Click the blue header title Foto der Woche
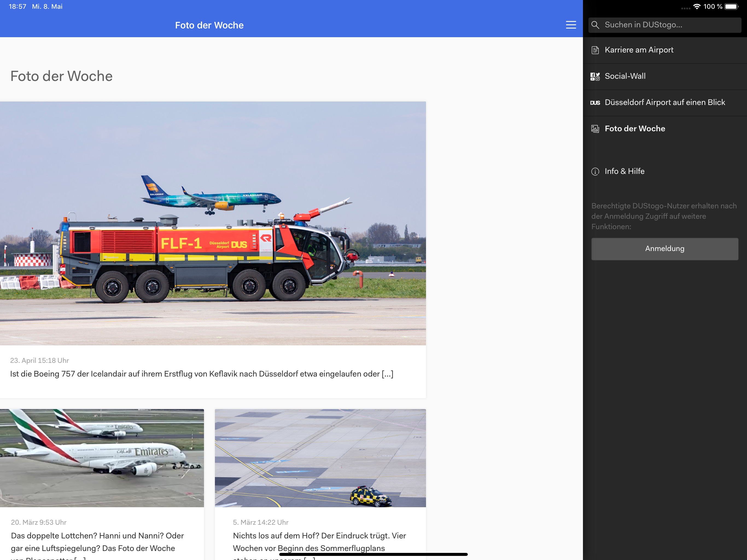This screenshot has width=747, height=560. pos(209,25)
